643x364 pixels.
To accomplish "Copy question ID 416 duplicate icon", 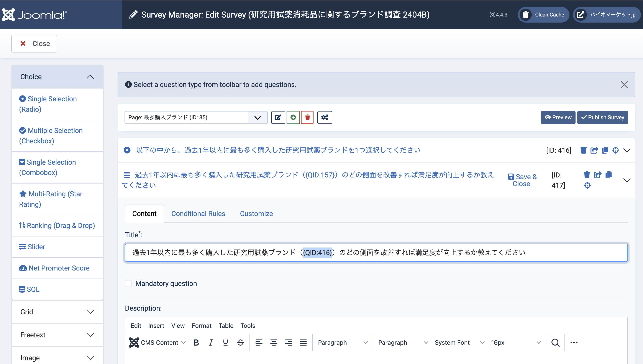I will (605, 150).
